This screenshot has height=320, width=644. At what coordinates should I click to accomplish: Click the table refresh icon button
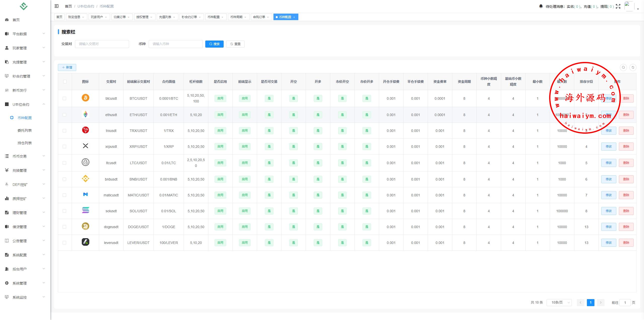click(633, 67)
